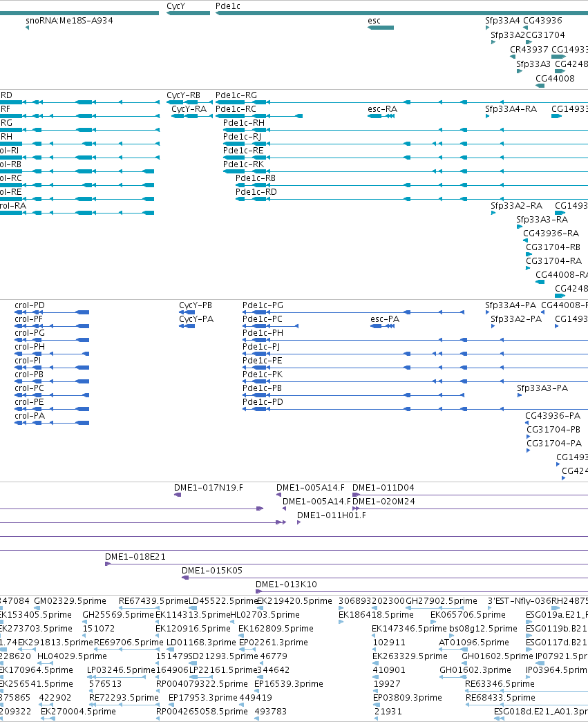The width and height of the screenshot is (588, 722).
Task: Click the DME1-020M24 BAC label
Action: click(383, 501)
